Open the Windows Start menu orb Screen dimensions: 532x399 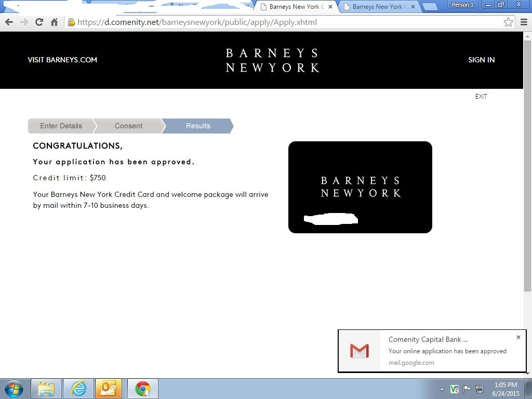click(14, 389)
